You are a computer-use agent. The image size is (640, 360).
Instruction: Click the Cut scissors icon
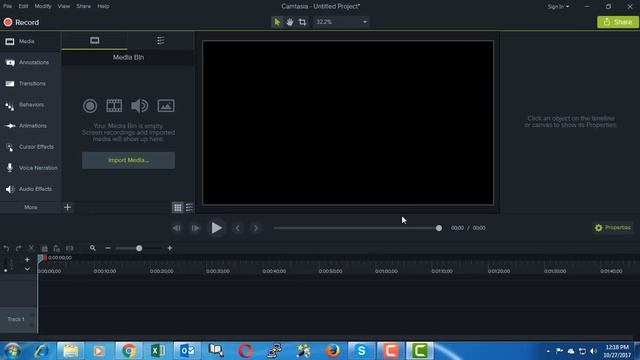click(31, 248)
